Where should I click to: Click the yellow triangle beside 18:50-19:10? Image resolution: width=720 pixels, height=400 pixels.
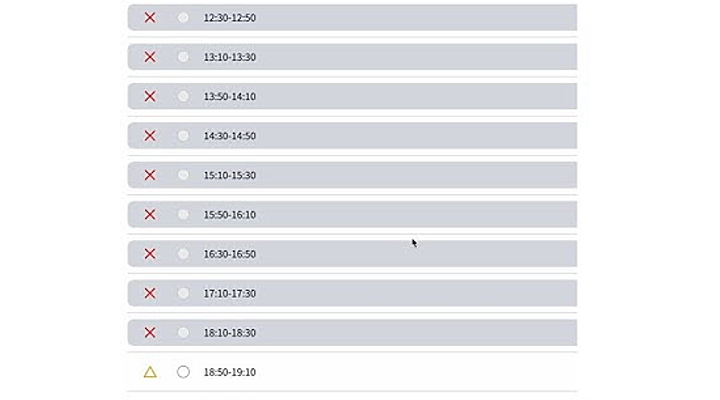[x=150, y=372]
